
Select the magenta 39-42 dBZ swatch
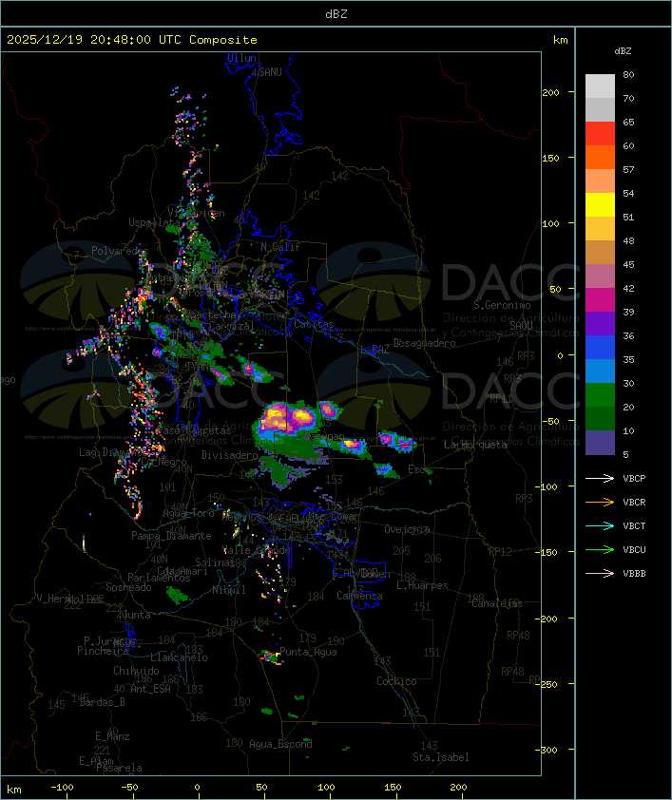(x=600, y=299)
